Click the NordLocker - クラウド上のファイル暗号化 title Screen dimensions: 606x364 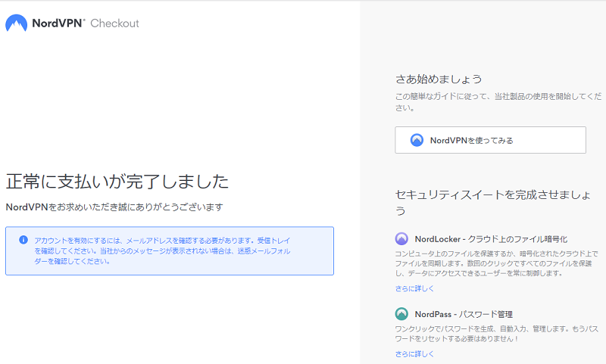click(491, 239)
